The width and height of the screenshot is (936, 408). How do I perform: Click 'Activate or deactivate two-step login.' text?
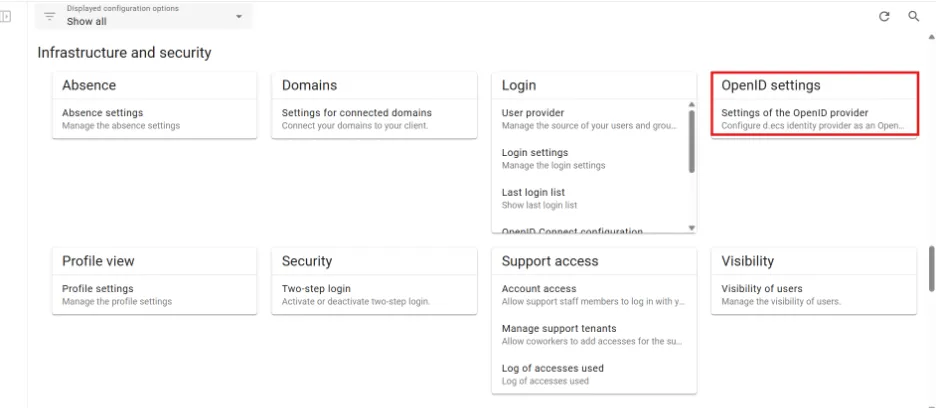pos(356,302)
